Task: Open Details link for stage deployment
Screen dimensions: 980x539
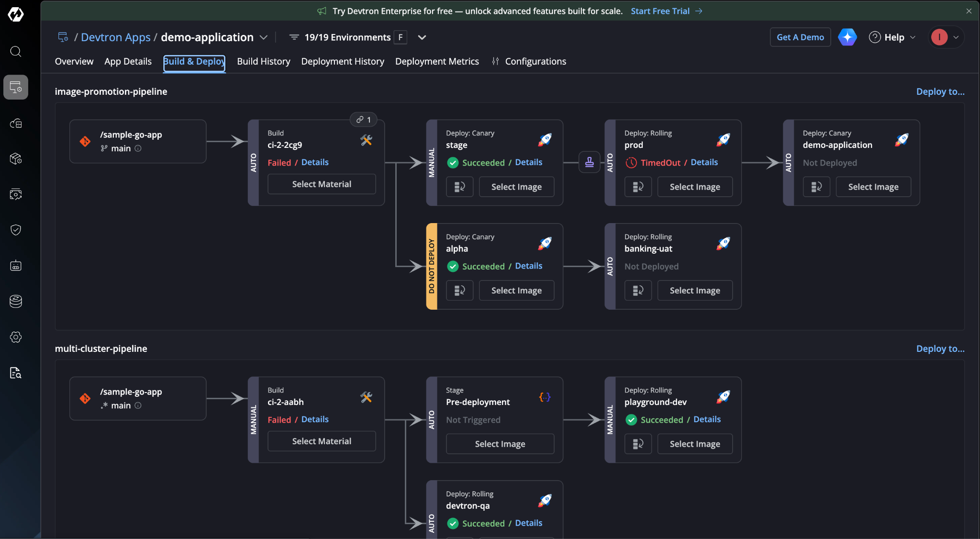Action: click(529, 162)
